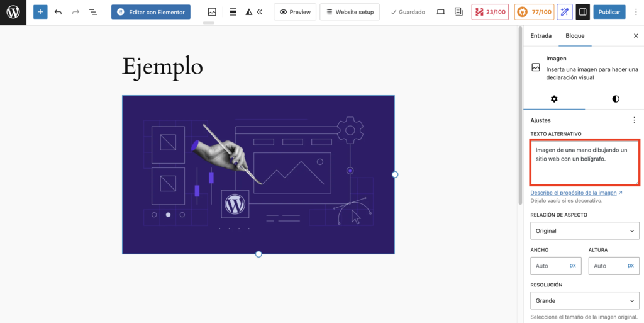Switch to the Bloque tab
644x323 pixels.
click(575, 36)
